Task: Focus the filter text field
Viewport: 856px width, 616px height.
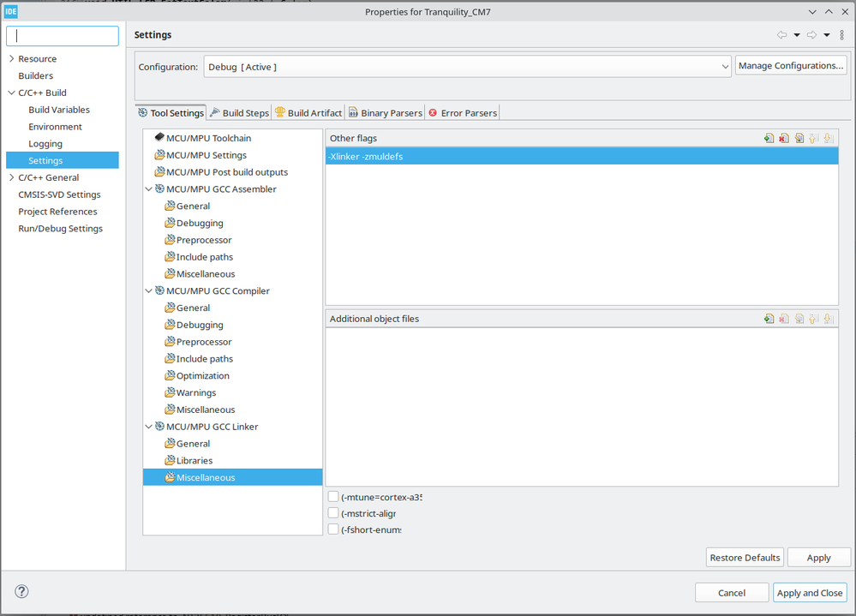Action: (x=63, y=36)
